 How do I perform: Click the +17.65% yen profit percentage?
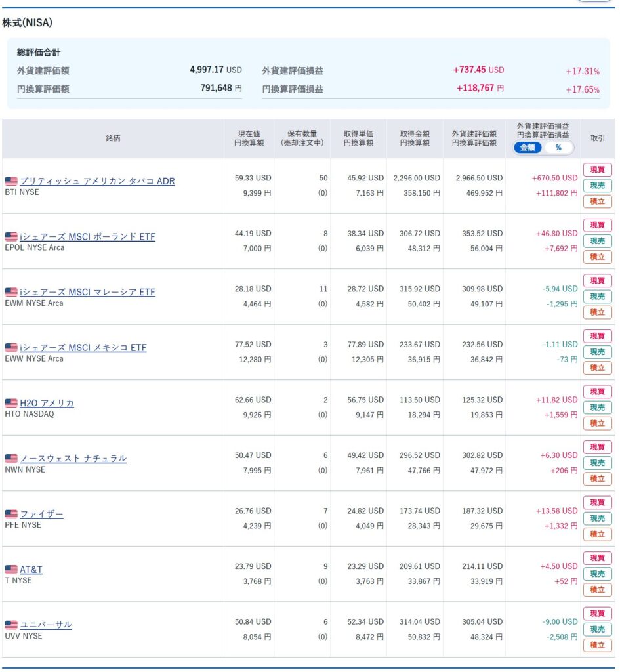pos(583,89)
